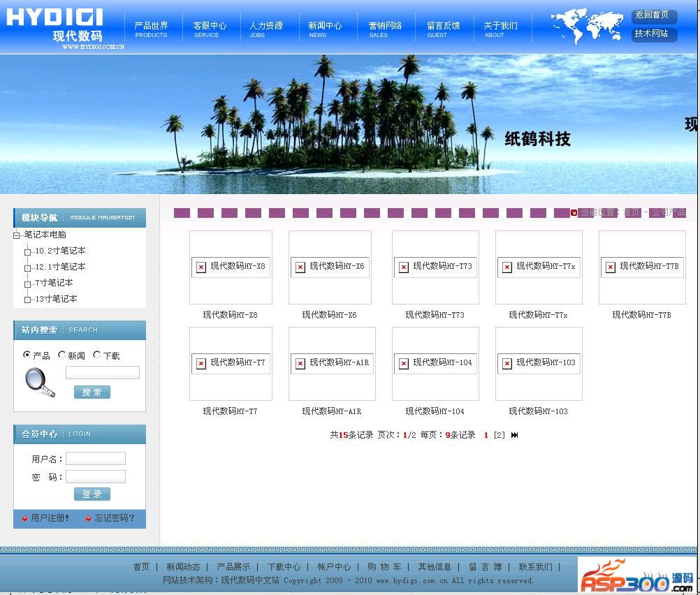Click the 登录 login button
The width and height of the screenshot is (700, 595).
coord(92,494)
